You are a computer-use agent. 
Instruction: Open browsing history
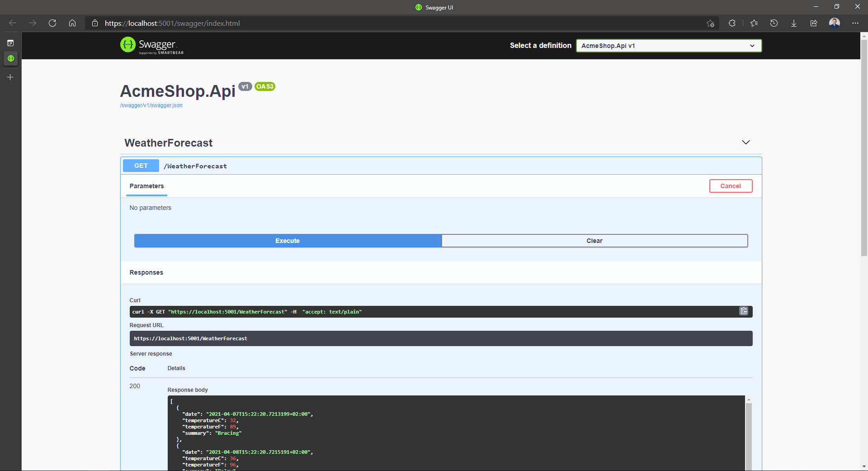pos(774,23)
